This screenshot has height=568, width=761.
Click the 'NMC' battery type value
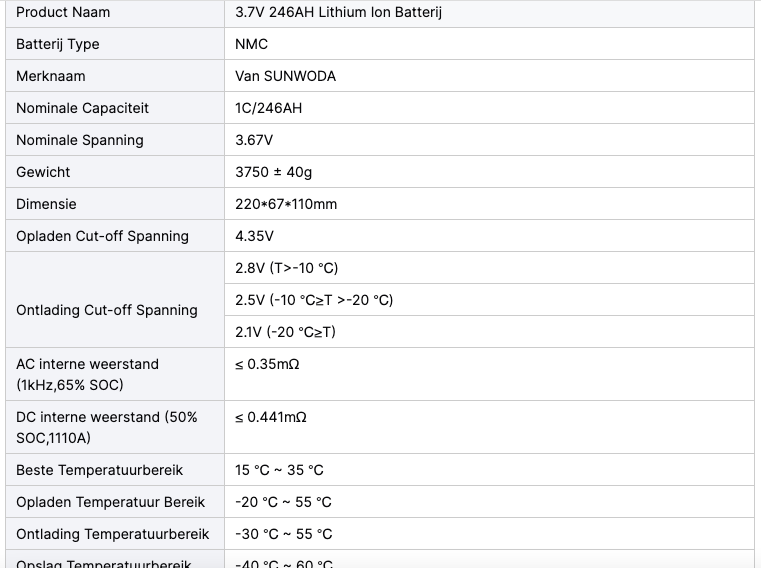coord(251,44)
